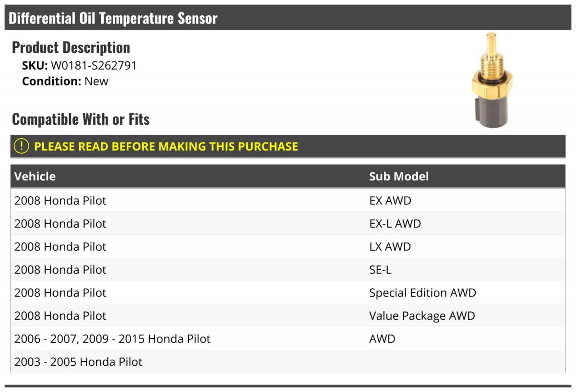Click the brass probe tip of the sensor image
The height and width of the screenshot is (392, 576).
coord(491,43)
